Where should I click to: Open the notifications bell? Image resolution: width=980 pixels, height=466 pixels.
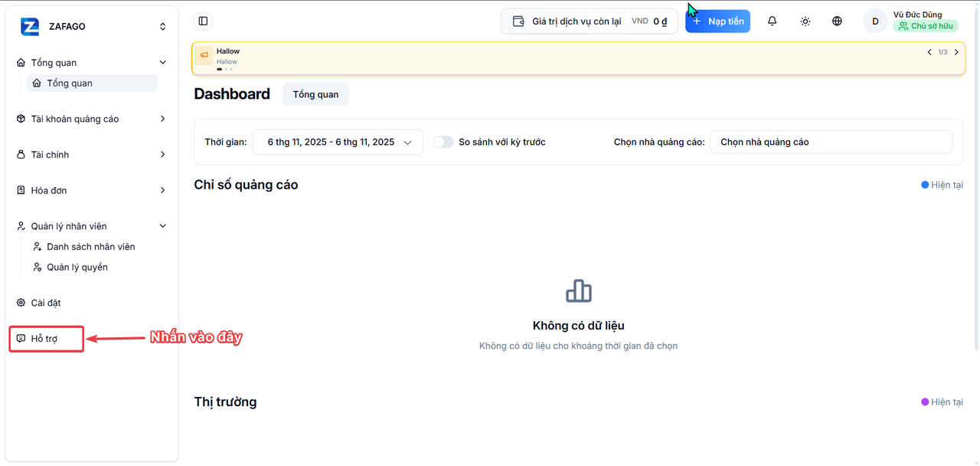772,21
